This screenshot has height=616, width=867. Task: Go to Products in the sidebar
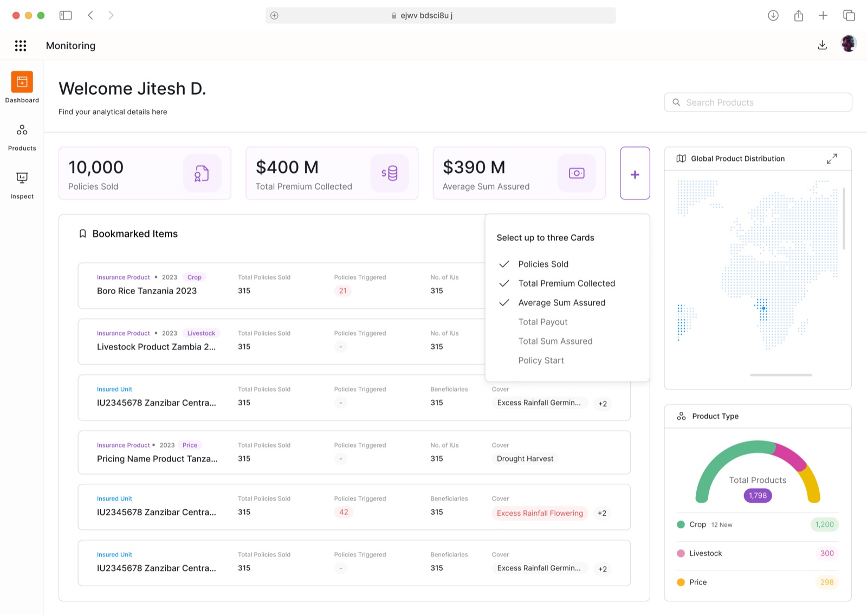(22, 137)
